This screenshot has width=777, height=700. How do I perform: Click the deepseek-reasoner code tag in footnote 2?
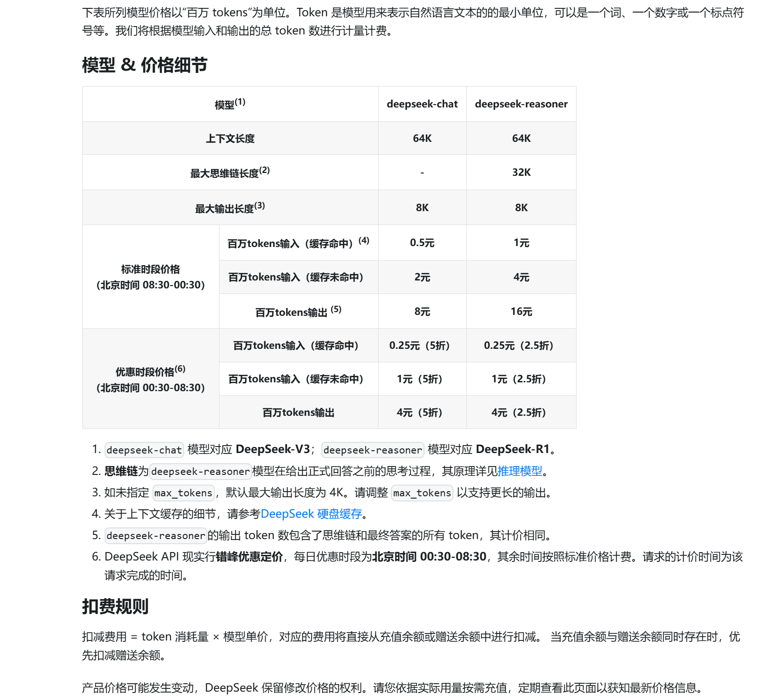tap(200, 471)
